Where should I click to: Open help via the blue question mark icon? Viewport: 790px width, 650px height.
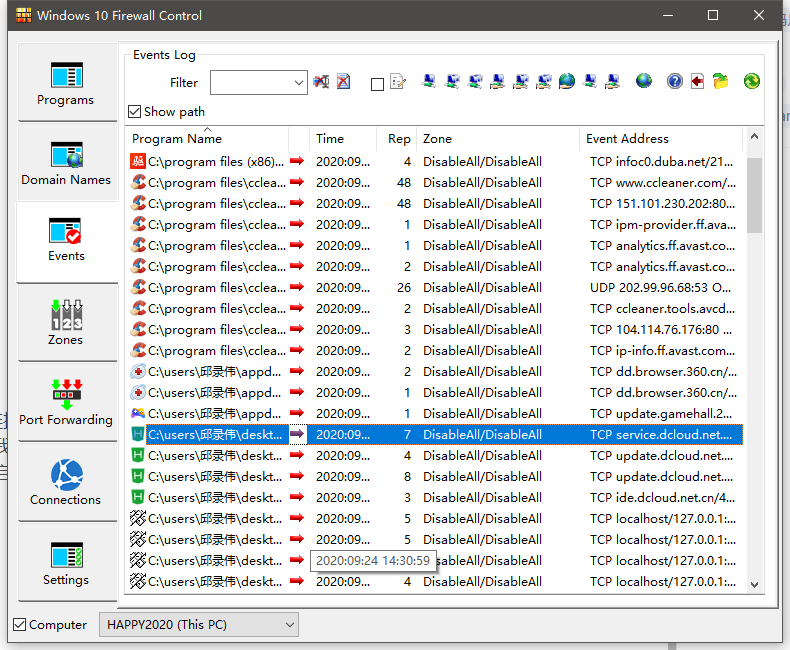pyautogui.click(x=674, y=81)
